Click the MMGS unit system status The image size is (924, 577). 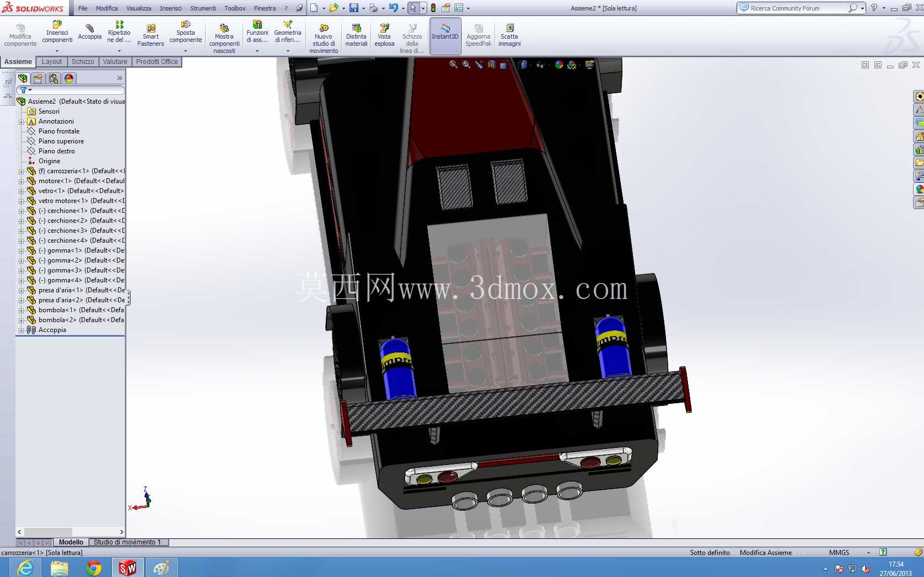point(839,552)
